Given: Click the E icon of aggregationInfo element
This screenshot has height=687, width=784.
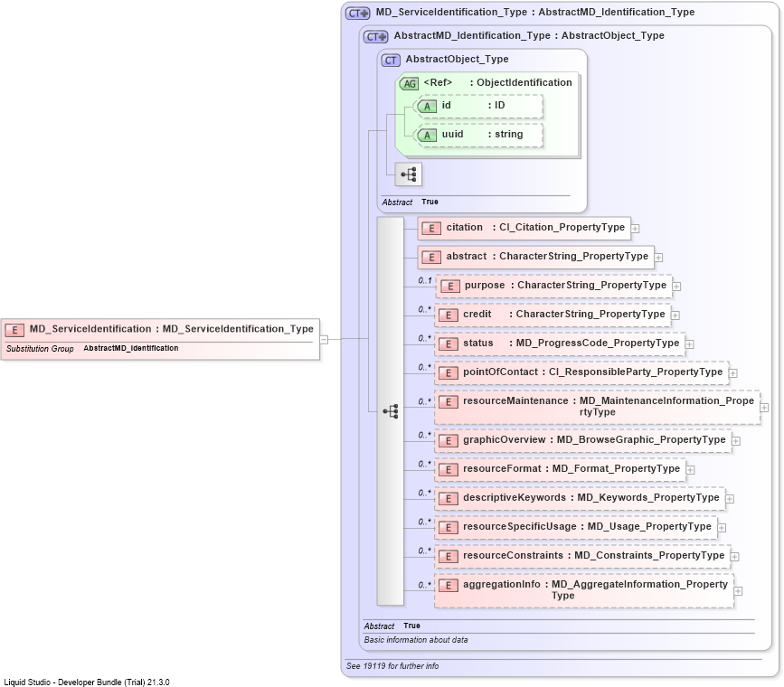Looking at the screenshot, I should [x=449, y=586].
